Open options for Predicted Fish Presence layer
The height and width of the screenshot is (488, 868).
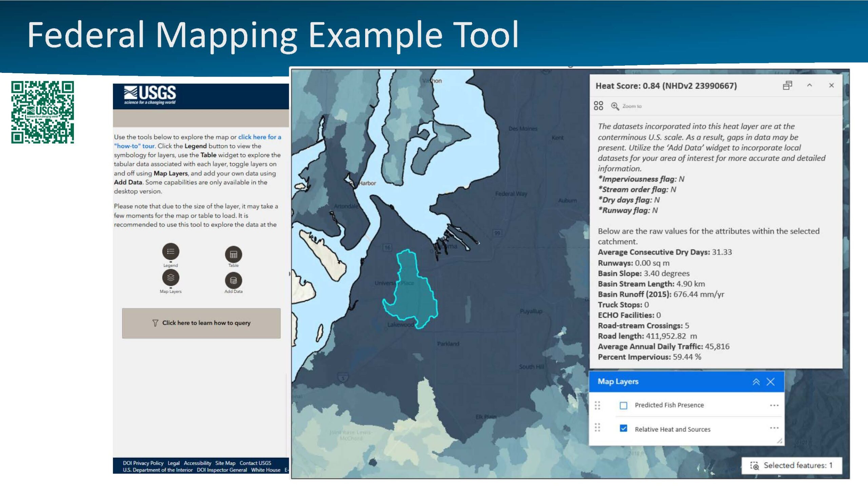tap(774, 405)
